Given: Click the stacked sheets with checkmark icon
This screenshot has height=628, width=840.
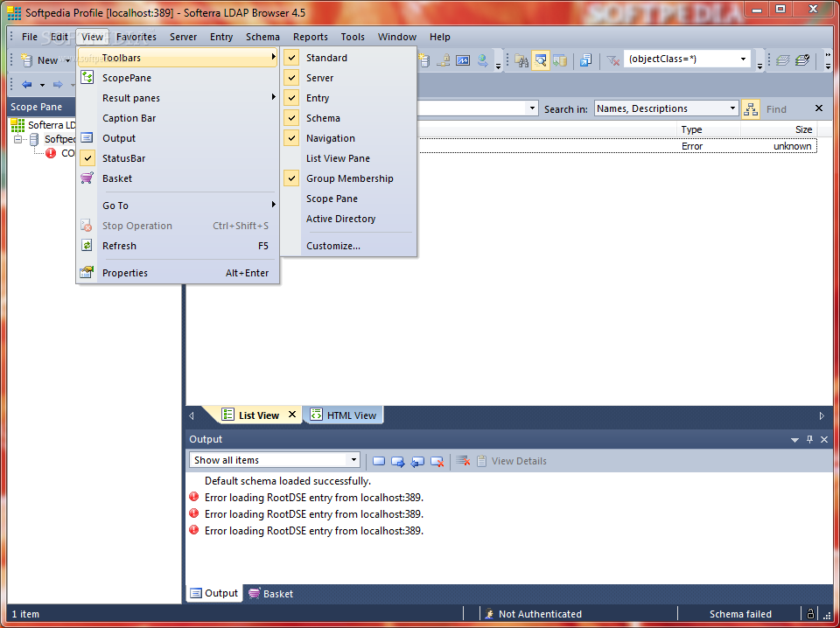Looking at the screenshot, I should 802,60.
